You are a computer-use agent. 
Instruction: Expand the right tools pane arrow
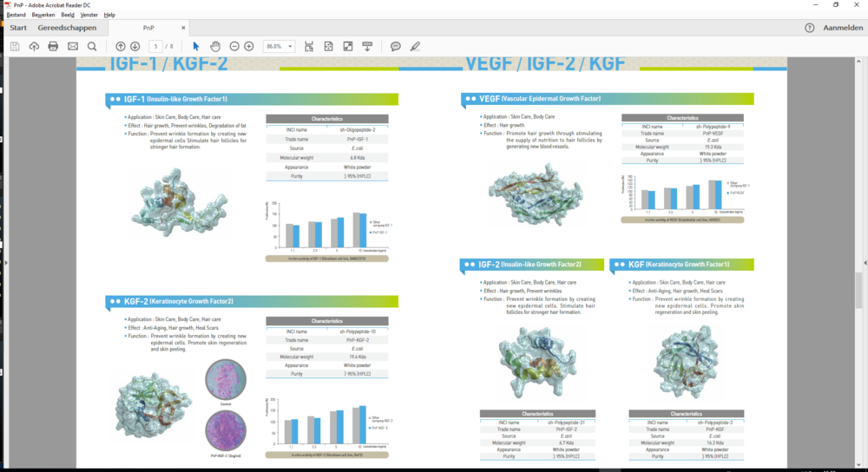click(x=865, y=263)
